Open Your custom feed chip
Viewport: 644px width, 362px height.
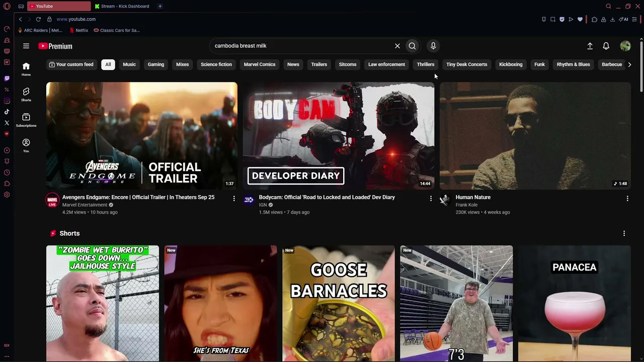pyautogui.click(x=71, y=64)
